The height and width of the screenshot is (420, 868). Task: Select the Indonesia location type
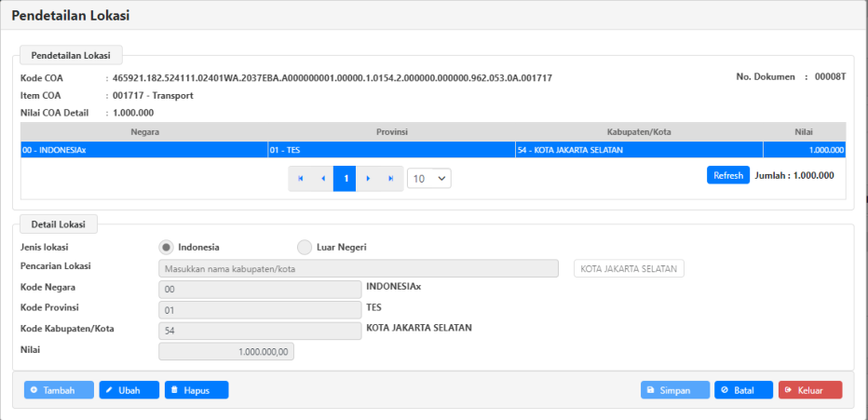pos(167,247)
